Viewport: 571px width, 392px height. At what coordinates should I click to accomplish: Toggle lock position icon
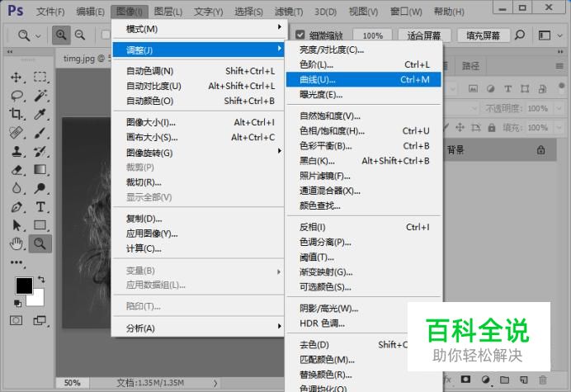(x=460, y=127)
